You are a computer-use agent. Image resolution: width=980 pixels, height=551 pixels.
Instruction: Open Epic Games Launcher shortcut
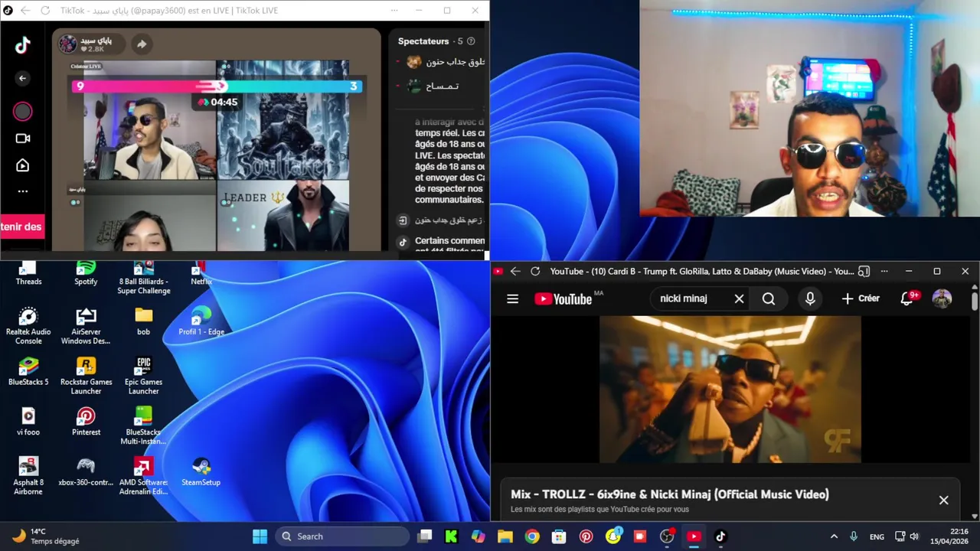pos(143,376)
